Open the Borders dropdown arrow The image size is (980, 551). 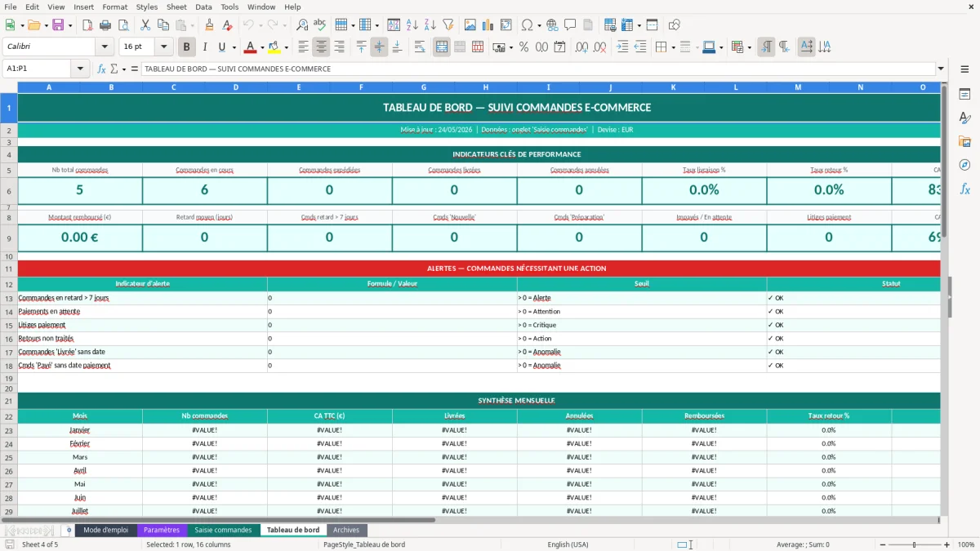[672, 47]
